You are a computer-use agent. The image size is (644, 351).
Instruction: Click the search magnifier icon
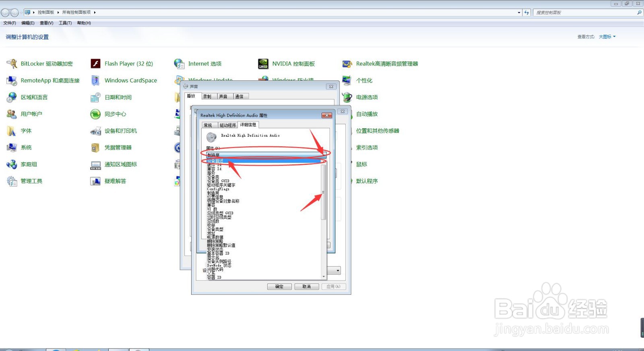[x=639, y=12]
